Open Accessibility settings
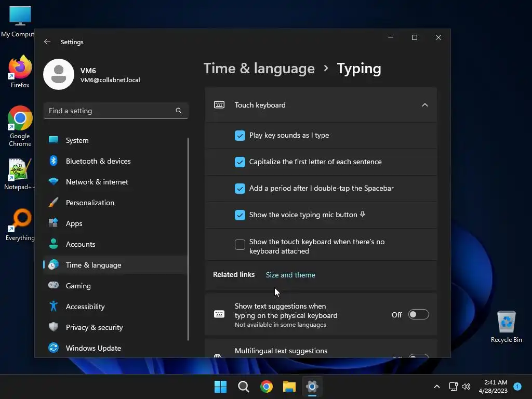This screenshot has height=399, width=532. (x=115, y=306)
